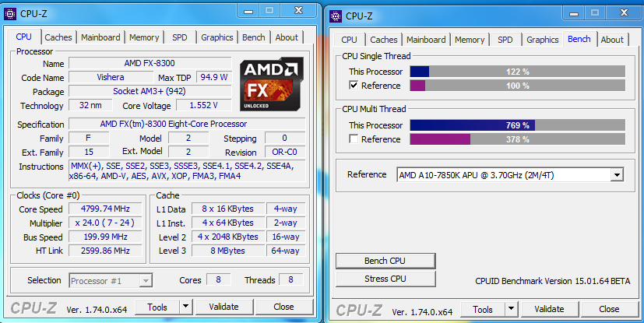Image resolution: width=644 pixels, height=323 pixels.
Task: Click the AMD FX Unlocked processor logo
Action: coord(272,84)
